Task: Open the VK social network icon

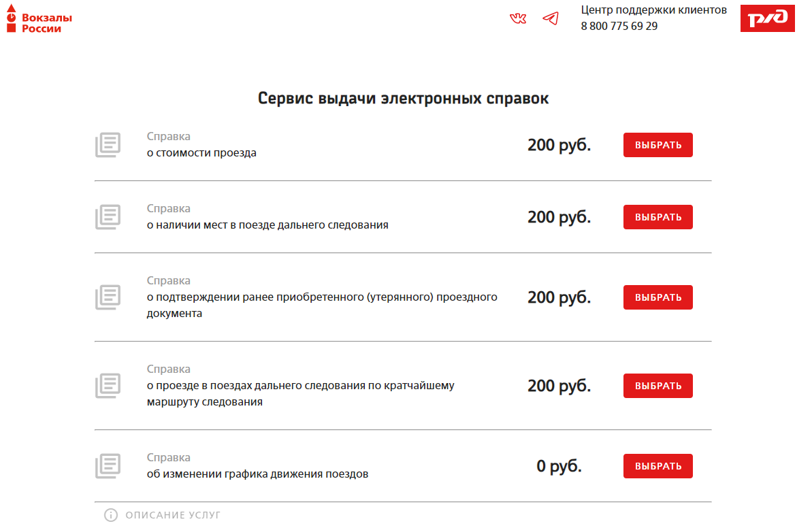Action: tap(518, 18)
